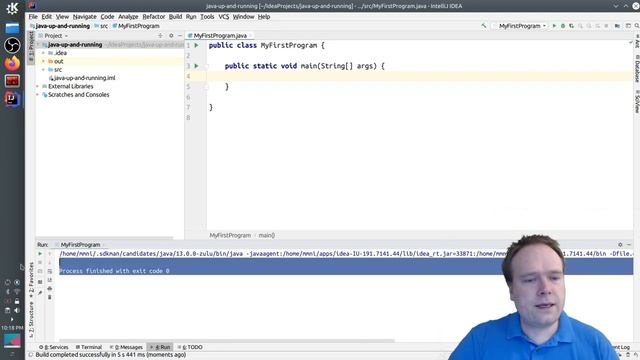Click main() in editor breadcrumb
Viewport: 640px width, 360px height.
coord(267,236)
